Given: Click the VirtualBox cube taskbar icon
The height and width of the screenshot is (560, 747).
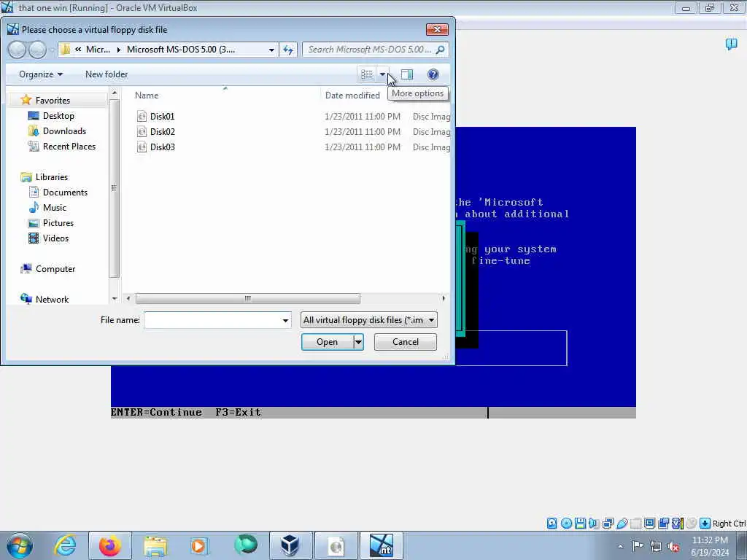Looking at the screenshot, I should point(290,545).
